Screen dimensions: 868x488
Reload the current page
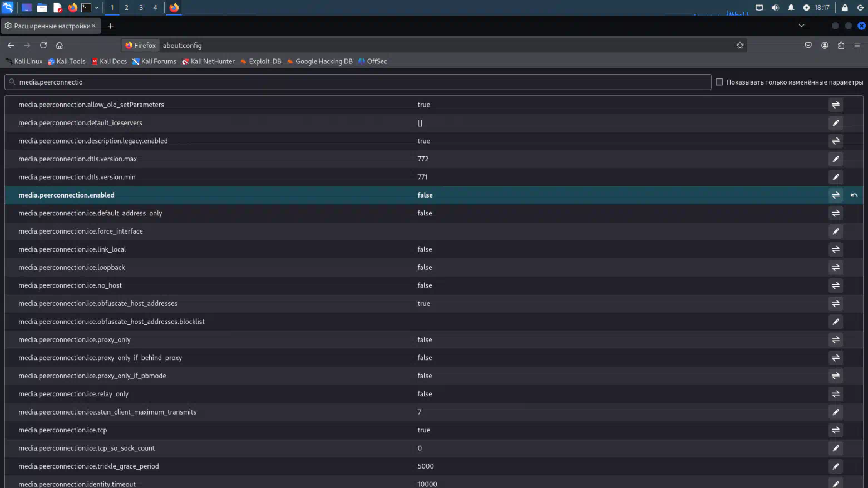coord(43,46)
